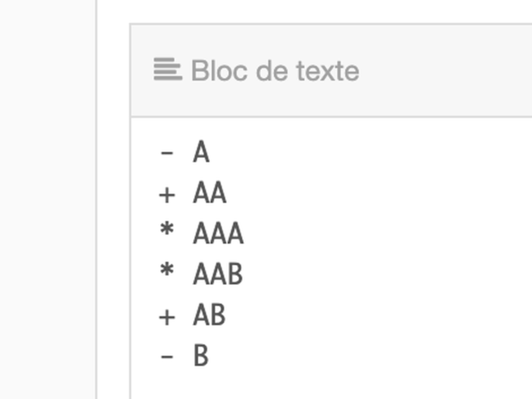Place cursor on the B text
This screenshot has width=532, height=399.
click(201, 356)
